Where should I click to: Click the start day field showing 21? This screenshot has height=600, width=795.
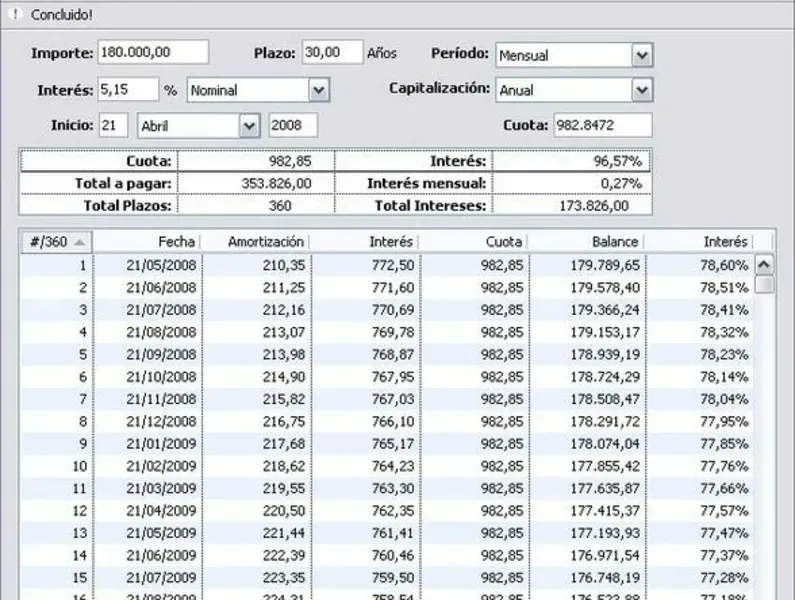click(x=113, y=125)
